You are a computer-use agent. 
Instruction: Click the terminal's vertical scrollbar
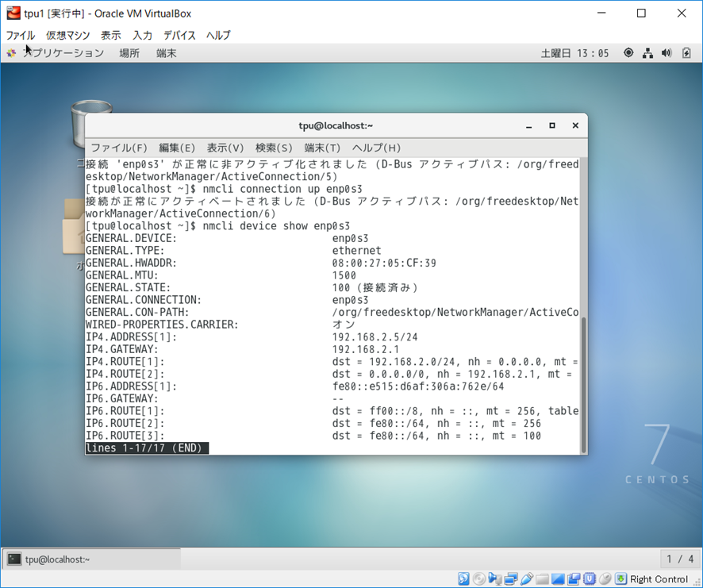(583, 381)
